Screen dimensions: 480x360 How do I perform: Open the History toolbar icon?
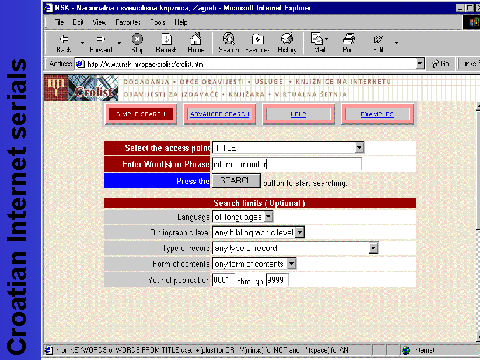click(x=287, y=43)
